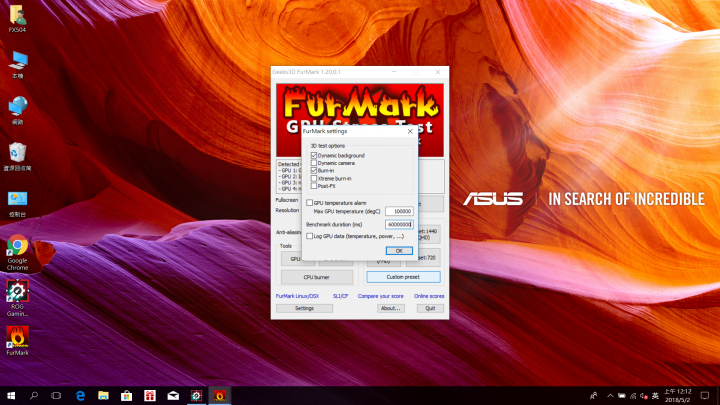This screenshot has width=720, height=405.
Task: Click CPU burner button in FurMark
Action: click(x=317, y=277)
